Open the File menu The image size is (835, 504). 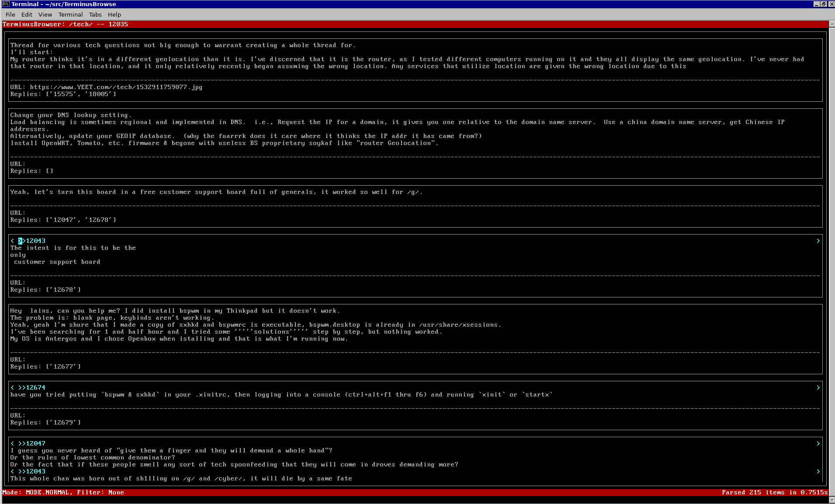pos(10,14)
